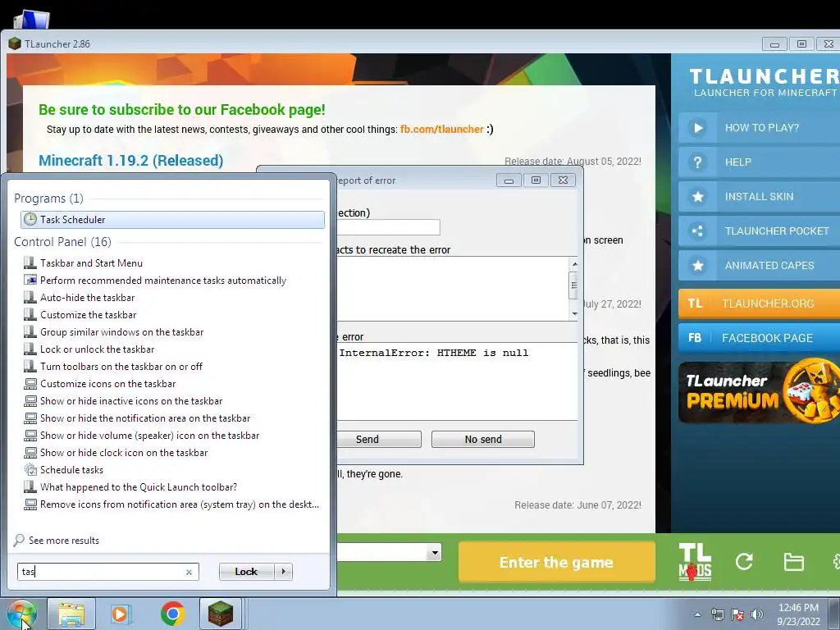Click the No send button

(x=482, y=440)
